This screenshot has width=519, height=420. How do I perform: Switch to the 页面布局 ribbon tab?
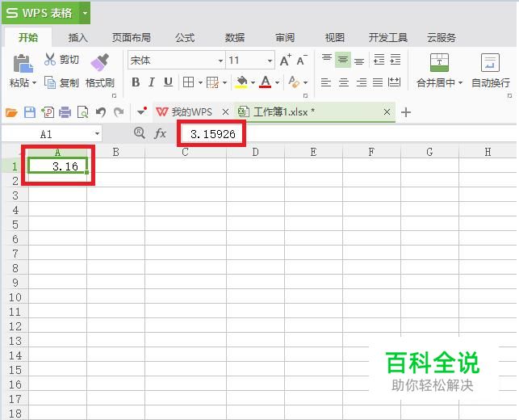pos(131,37)
